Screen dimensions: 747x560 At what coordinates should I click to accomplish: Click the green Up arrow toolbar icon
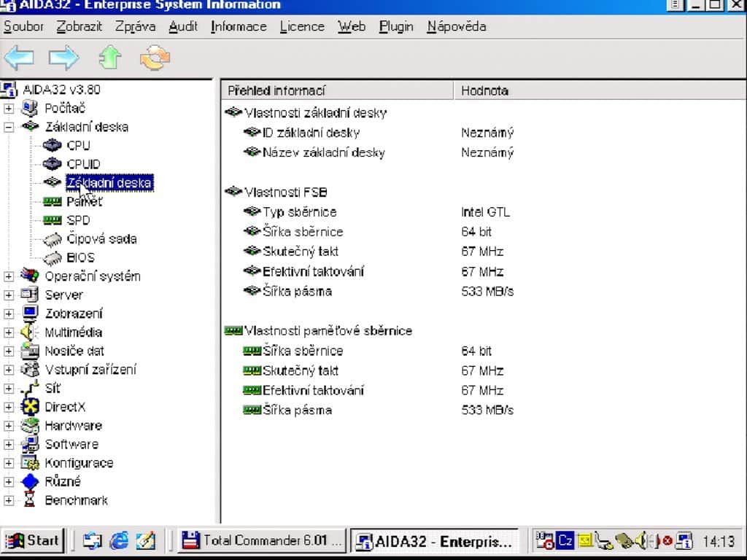(x=110, y=58)
